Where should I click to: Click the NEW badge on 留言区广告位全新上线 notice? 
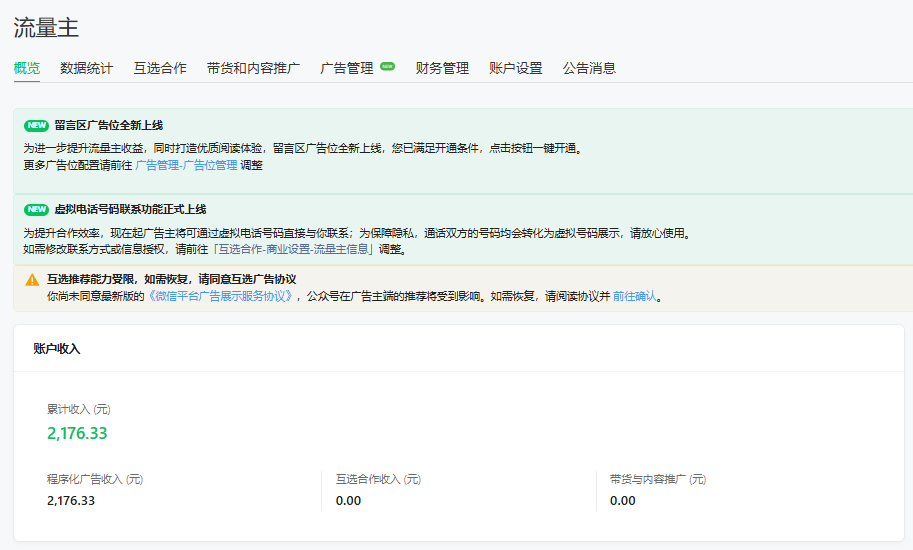tap(36, 126)
